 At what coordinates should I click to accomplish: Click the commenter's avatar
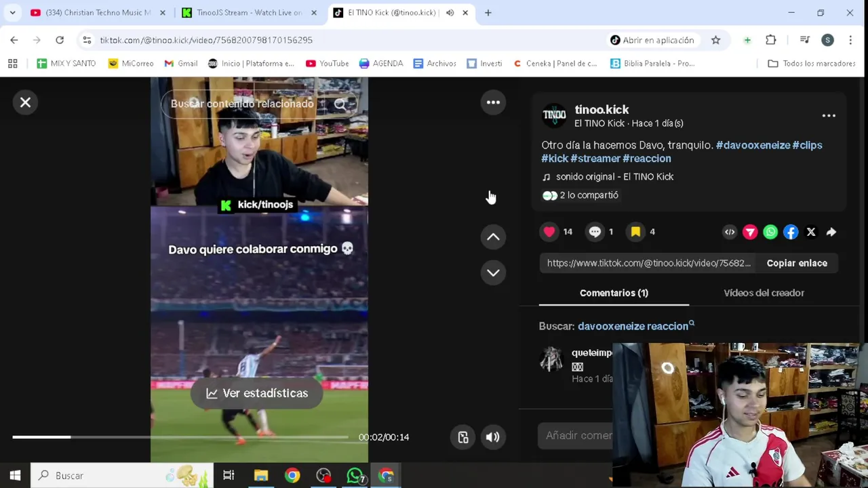point(551,359)
